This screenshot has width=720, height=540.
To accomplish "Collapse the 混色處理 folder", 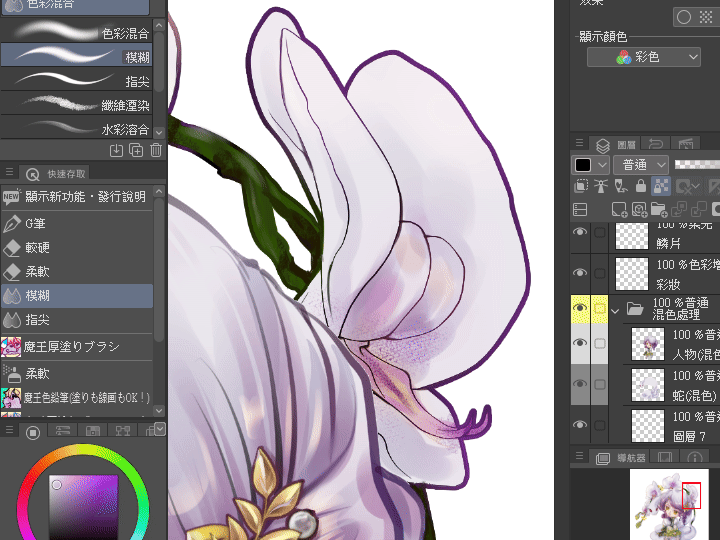I will 615,310.
